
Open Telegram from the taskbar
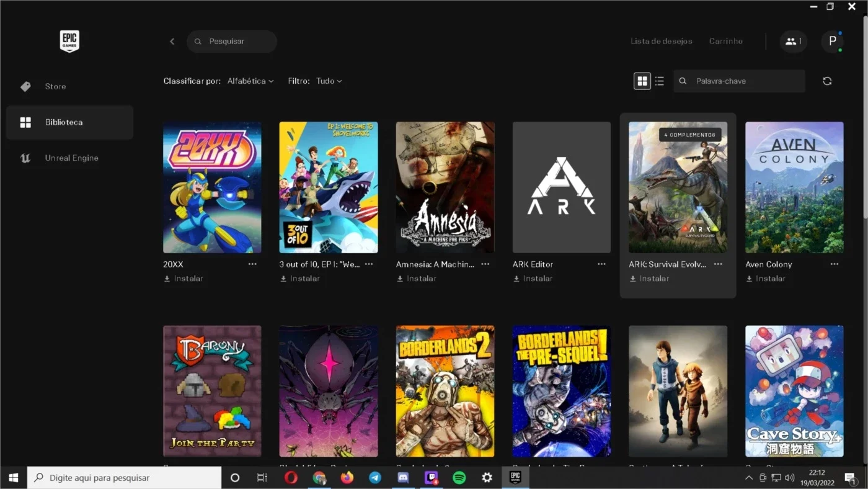[375, 478]
